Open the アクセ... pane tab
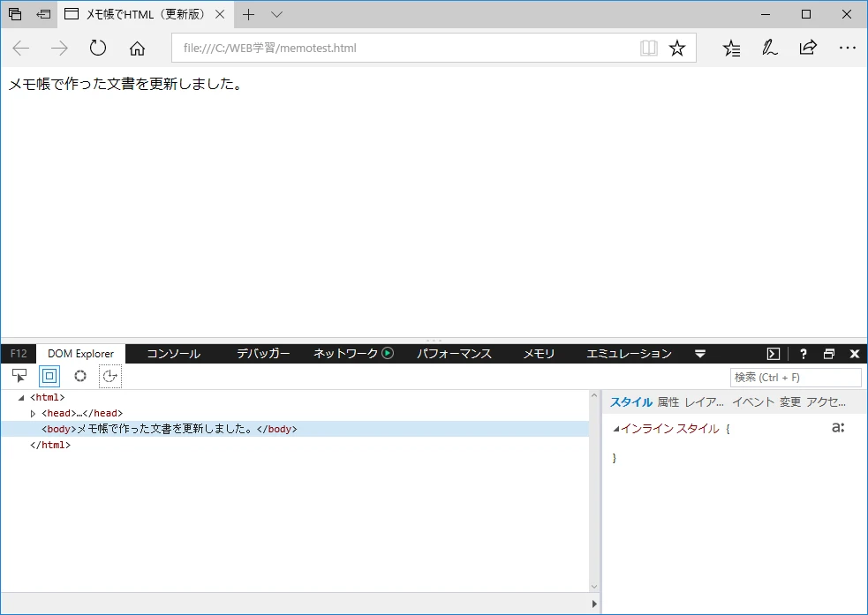This screenshot has width=868, height=615. tap(826, 402)
